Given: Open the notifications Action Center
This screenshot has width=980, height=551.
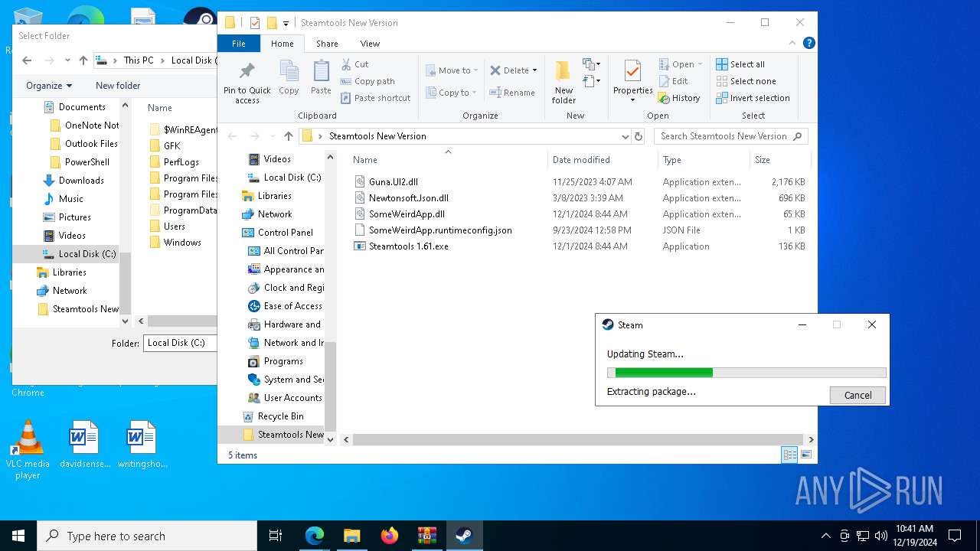Looking at the screenshot, I should (955, 536).
